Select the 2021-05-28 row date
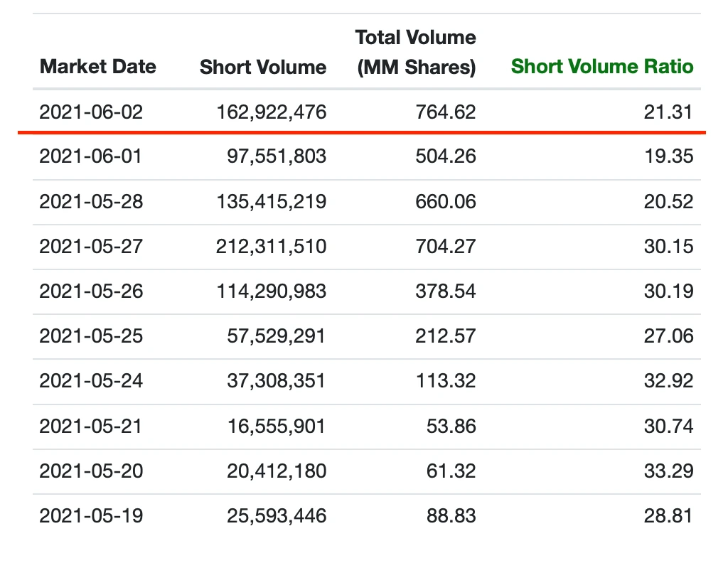Screen dimensions: 728x563 tap(91, 202)
